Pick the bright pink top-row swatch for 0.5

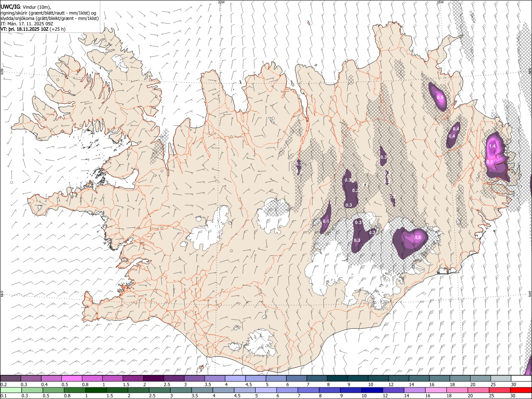(72, 379)
